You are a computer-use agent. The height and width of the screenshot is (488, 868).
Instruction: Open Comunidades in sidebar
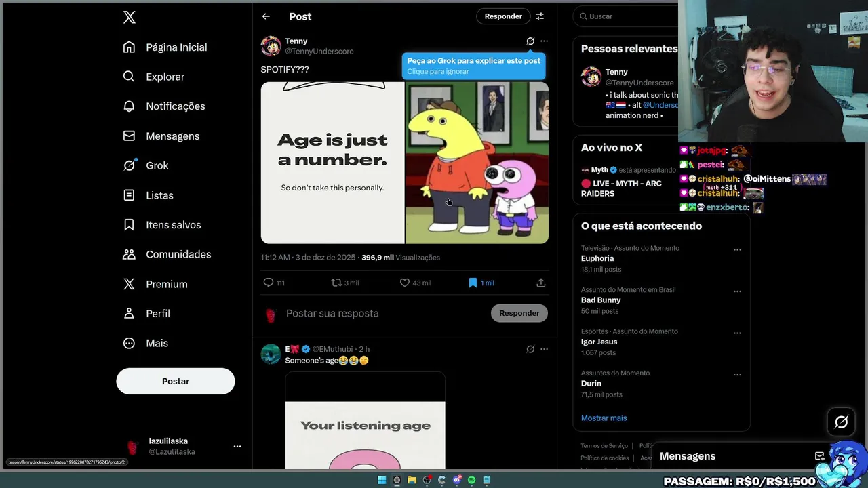point(167,254)
